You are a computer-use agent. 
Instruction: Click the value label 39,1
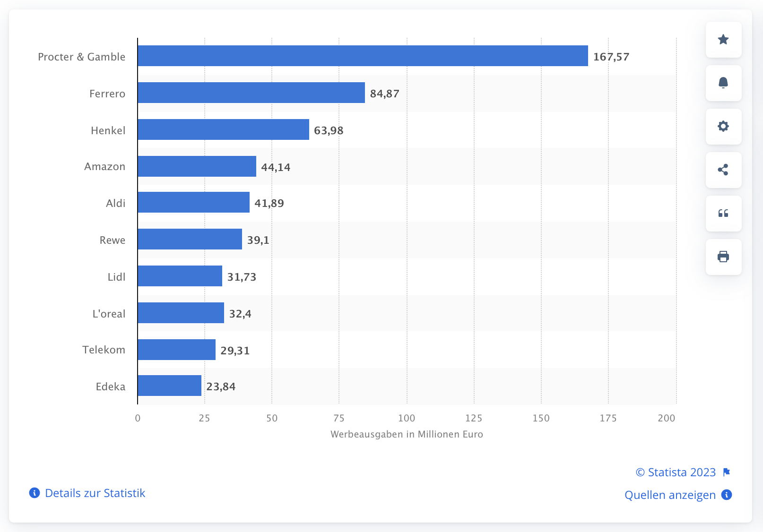coord(258,240)
